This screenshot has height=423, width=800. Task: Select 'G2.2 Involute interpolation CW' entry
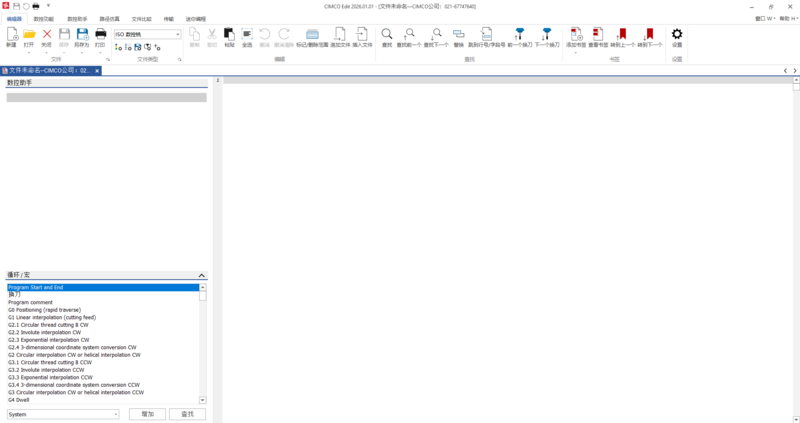(x=44, y=332)
